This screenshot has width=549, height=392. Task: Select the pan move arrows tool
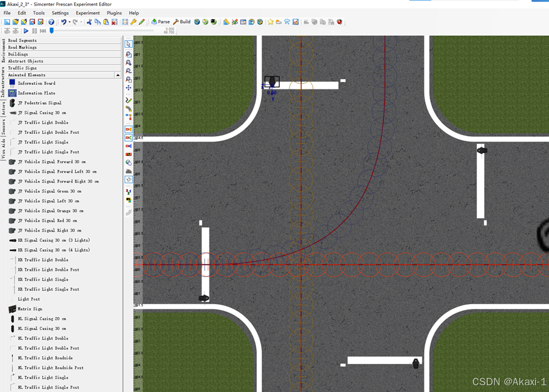click(x=128, y=88)
